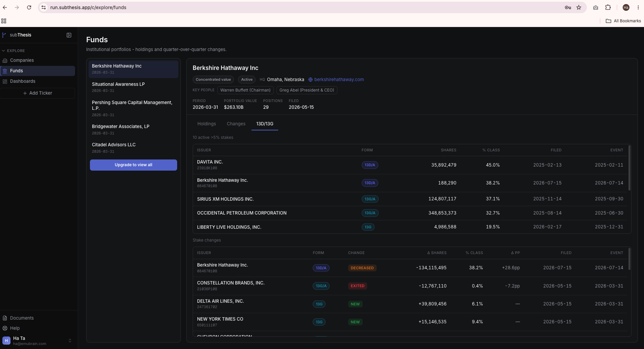Click 13G badge in LIBERTY LIVE row

click(x=368, y=227)
